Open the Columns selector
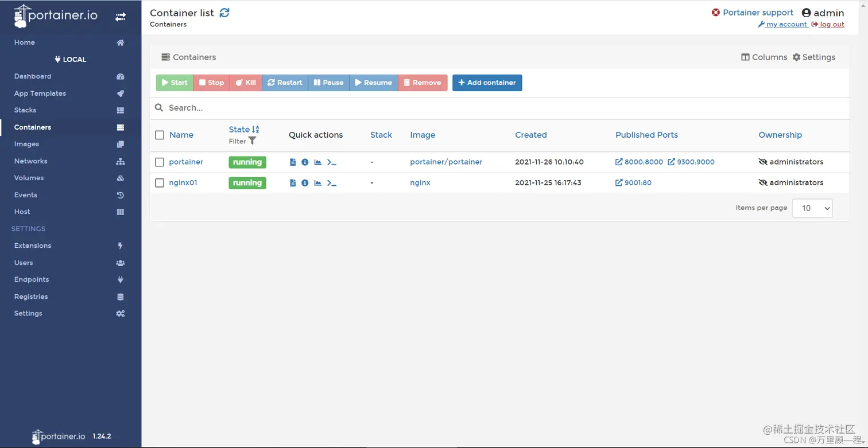 click(764, 57)
